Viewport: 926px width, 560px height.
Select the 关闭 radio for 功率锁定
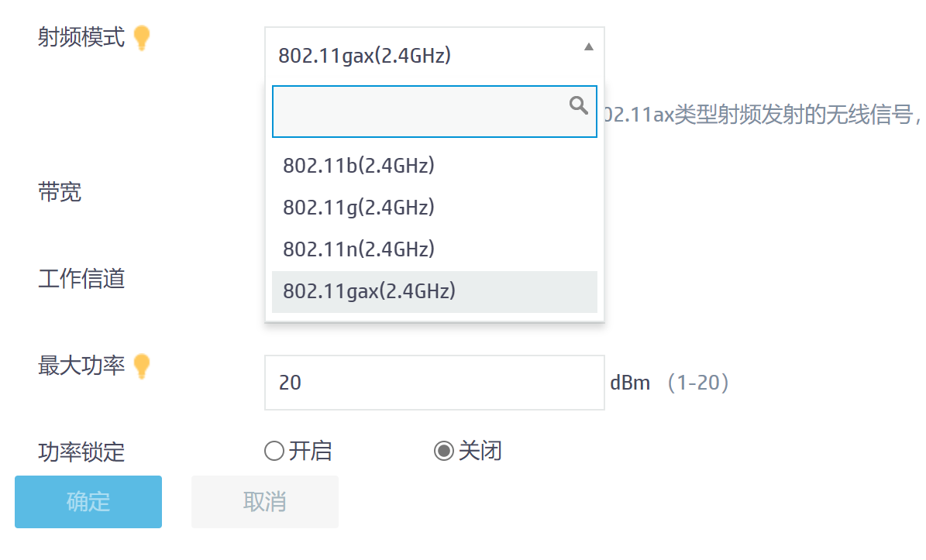[x=443, y=451]
